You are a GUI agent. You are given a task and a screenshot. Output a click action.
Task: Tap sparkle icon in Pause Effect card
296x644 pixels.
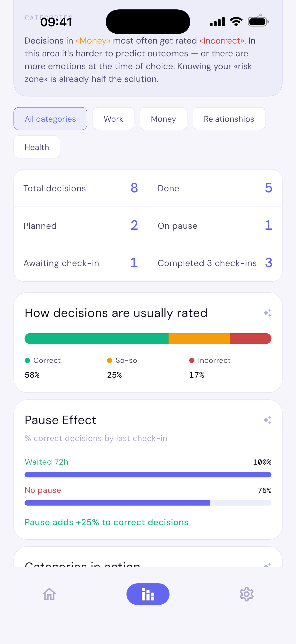coord(267,420)
